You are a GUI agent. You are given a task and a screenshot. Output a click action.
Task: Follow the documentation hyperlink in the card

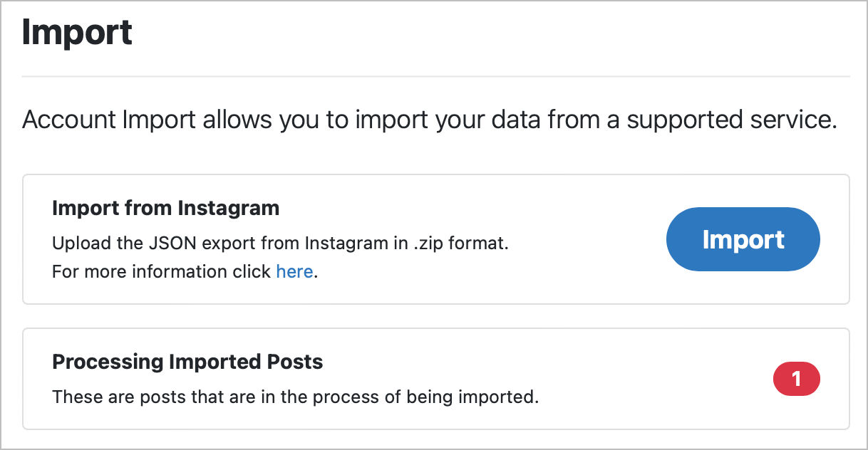point(294,271)
